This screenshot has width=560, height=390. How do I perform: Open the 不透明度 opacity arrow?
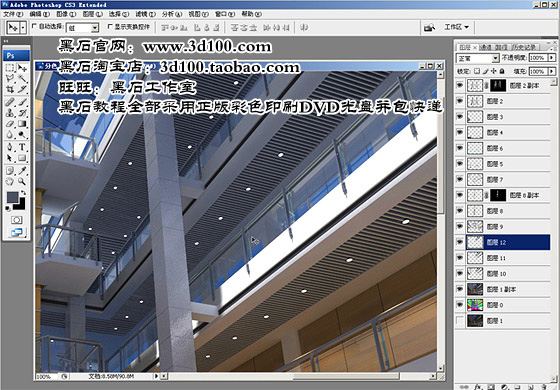point(552,58)
